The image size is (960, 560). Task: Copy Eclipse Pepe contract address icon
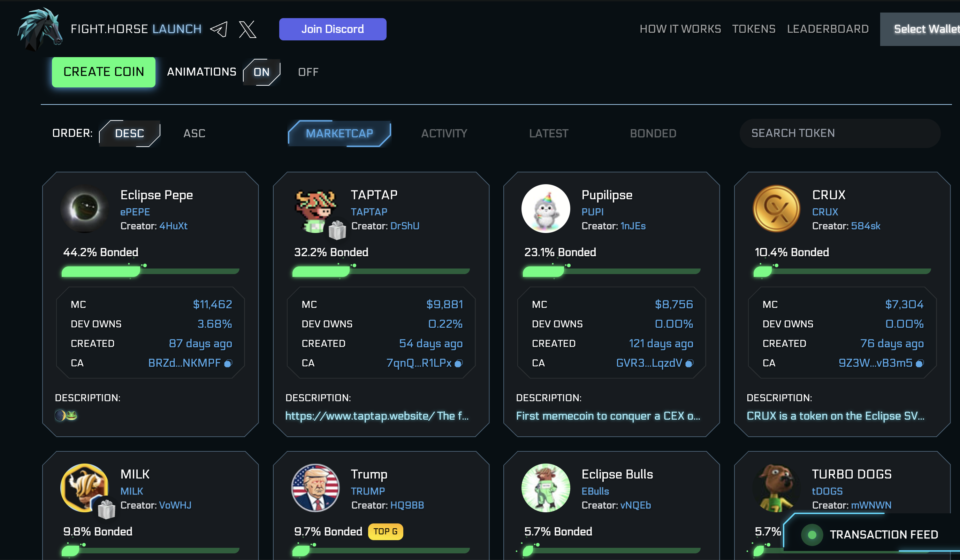coord(228,364)
